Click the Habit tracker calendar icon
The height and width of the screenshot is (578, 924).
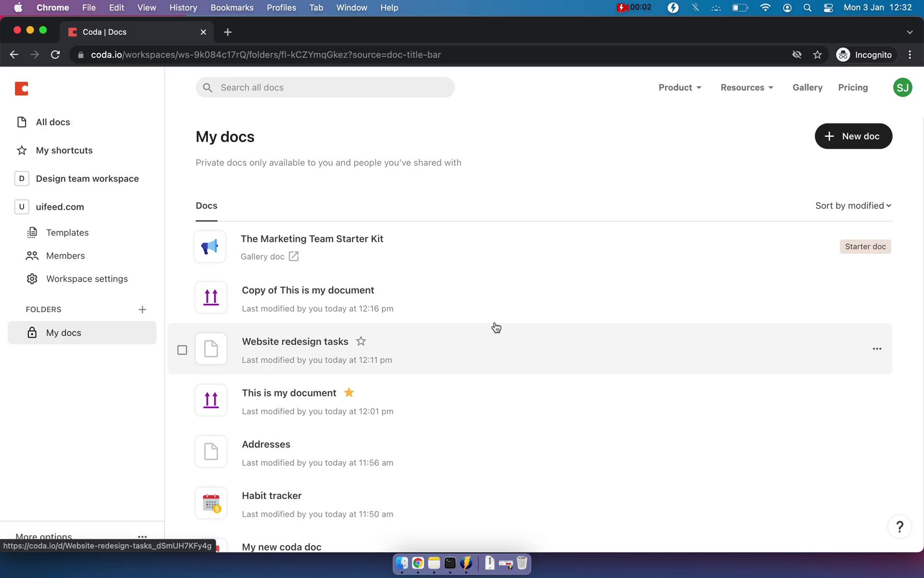(x=211, y=503)
